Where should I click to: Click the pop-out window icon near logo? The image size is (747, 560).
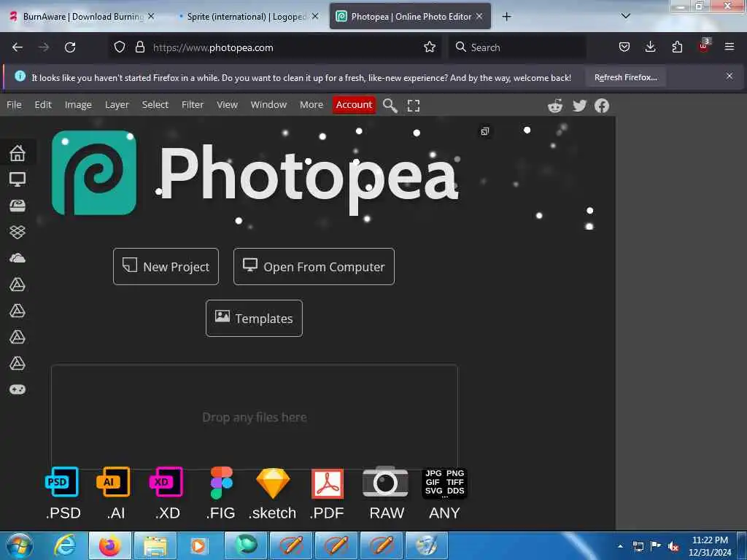484,131
